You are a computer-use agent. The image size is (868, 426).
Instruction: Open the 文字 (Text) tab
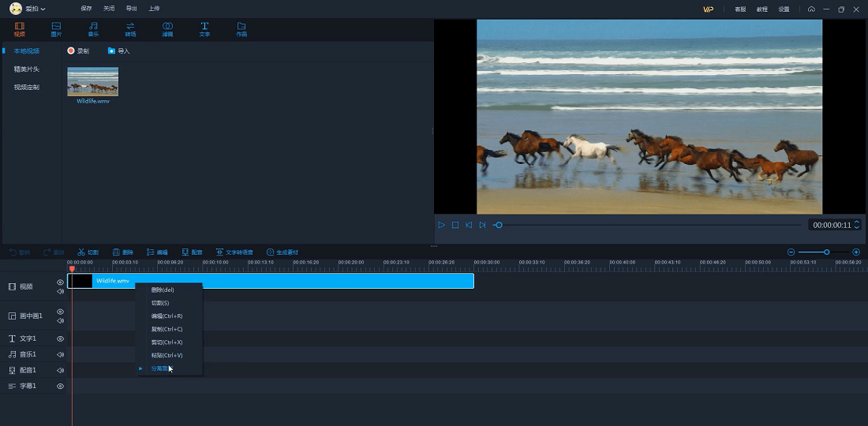pyautogui.click(x=204, y=29)
